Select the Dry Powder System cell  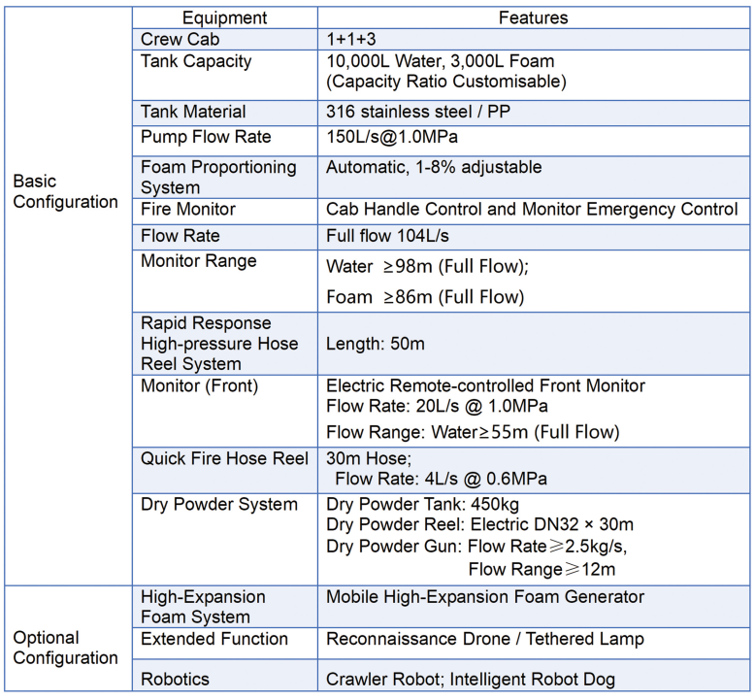pyautogui.click(x=225, y=540)
